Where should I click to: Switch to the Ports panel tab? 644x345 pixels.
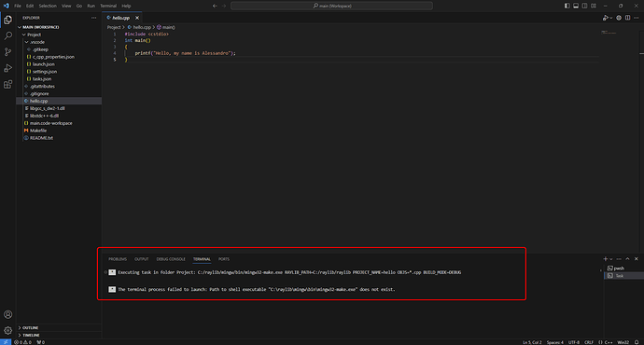pos(224,259)
